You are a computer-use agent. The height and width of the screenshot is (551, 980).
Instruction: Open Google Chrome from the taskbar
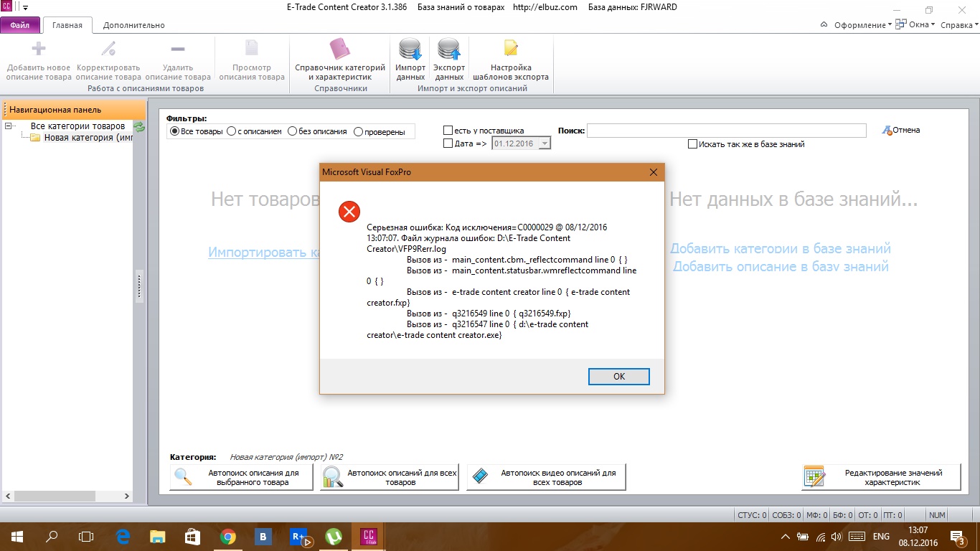click(x=228, y=536)
